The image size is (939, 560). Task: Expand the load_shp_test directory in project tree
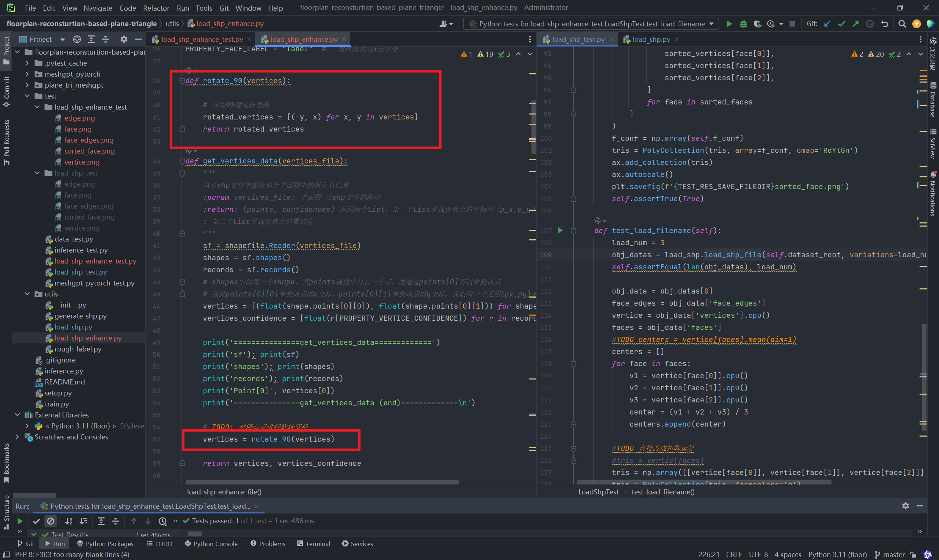click(x=38, y=173)
